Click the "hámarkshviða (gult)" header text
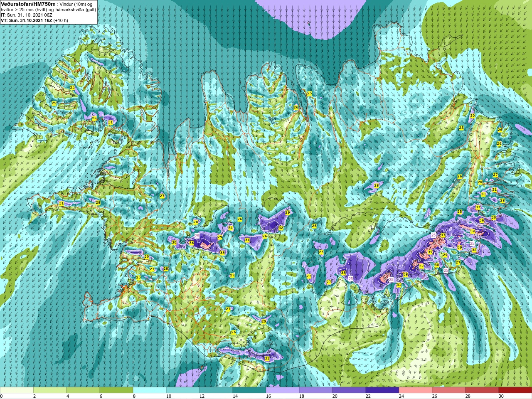532x399 pixels. pos(75,9)
